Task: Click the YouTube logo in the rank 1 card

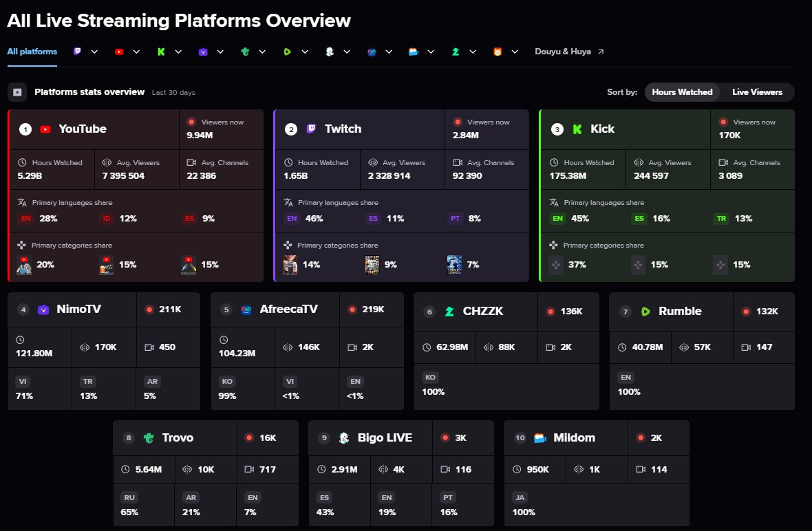Action: (x=45, y=129)
